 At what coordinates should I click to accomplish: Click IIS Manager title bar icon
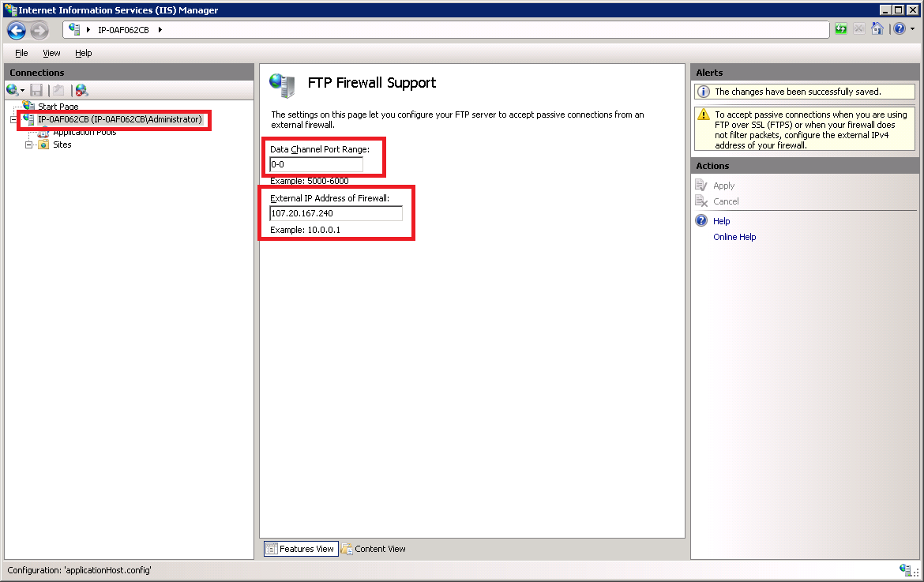click(10, 10)
